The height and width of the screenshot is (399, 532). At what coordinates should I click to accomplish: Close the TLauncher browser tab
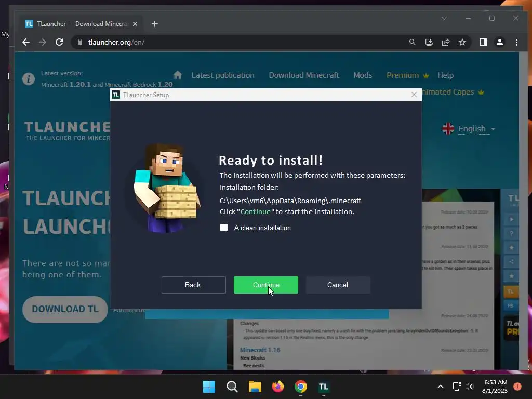135,24
